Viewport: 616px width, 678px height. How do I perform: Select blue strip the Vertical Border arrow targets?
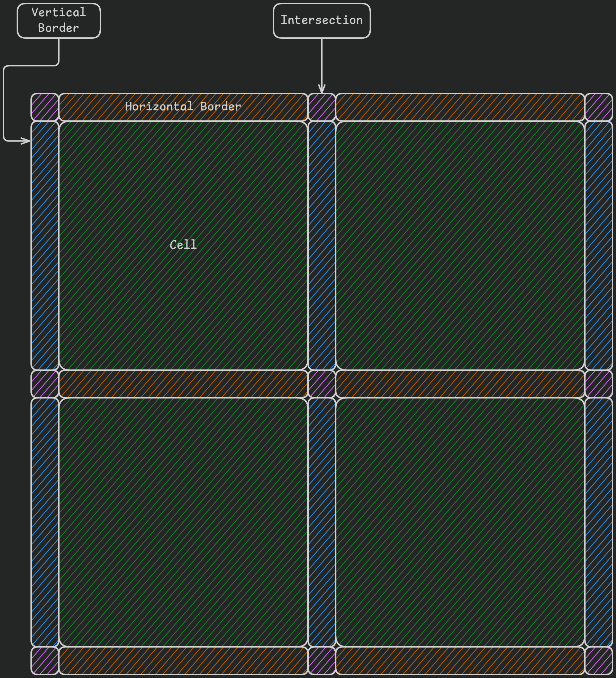pyautogui.click(x=45, y=246)
